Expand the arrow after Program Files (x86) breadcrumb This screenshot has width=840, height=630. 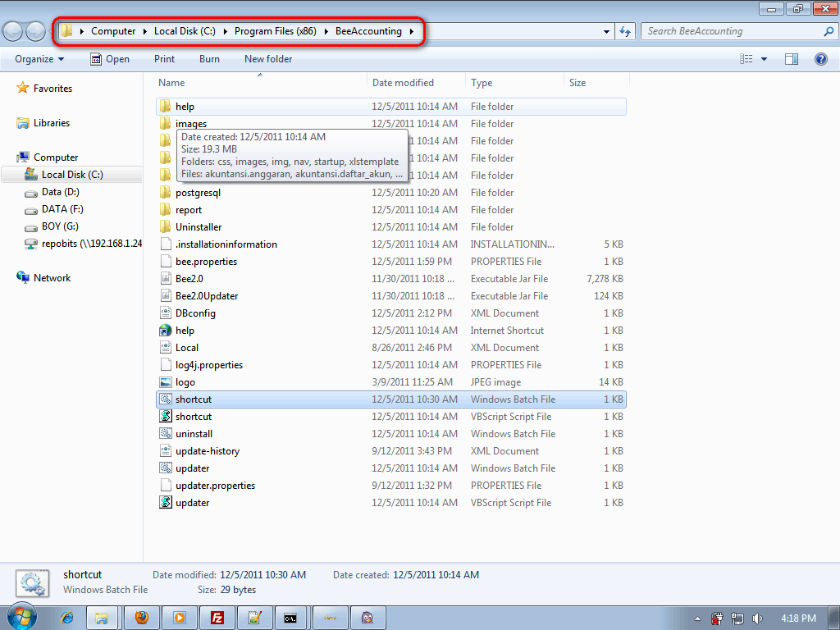(326, 31)
